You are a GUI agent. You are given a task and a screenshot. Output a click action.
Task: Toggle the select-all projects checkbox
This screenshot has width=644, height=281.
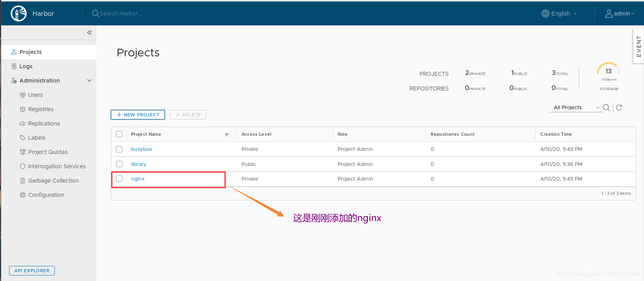pos(119,134)
